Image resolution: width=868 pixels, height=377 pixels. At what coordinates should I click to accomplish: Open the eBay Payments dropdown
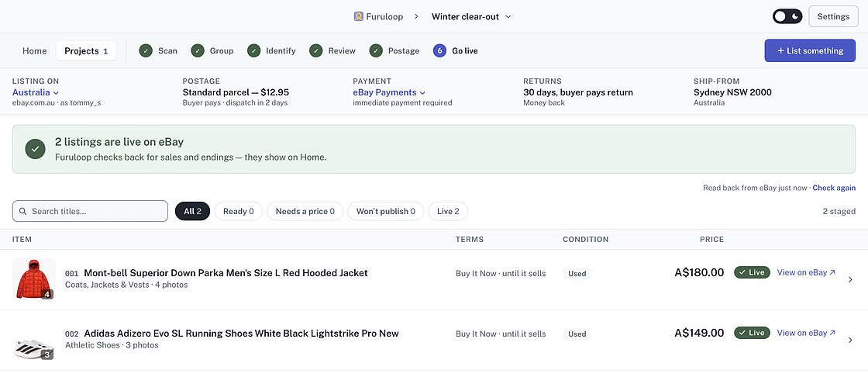(x=389, y=92)
